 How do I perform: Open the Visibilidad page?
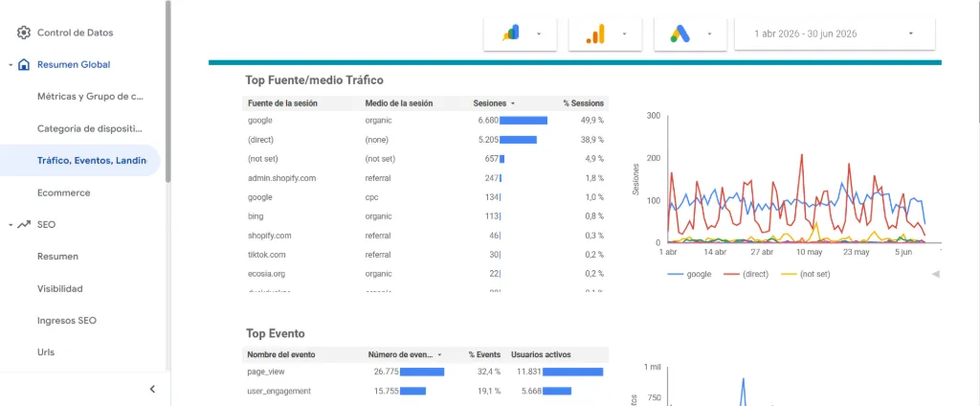pyautogui.click(x=60, y=288)
